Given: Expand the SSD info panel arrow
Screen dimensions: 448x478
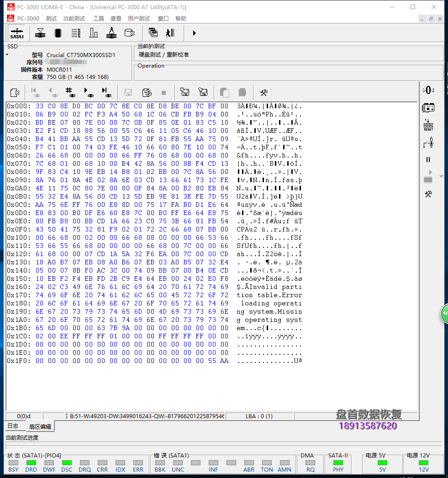Looking at the screenshot, I should pyautogui.click(x=7, y=55).
